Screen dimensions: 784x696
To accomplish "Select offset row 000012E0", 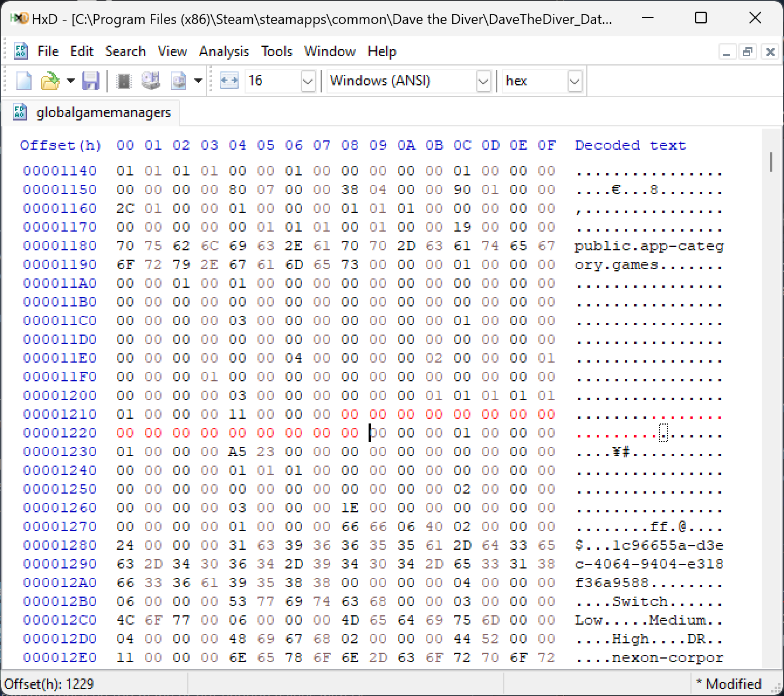I will [60, 657].
